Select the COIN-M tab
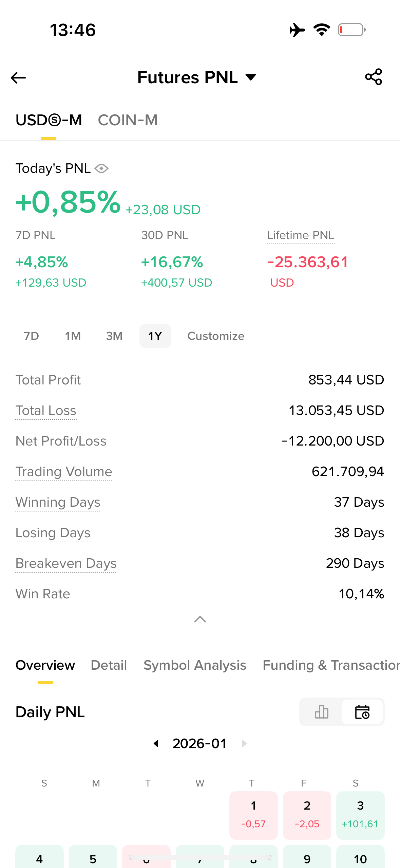The image size is (400, 868). [x=128, y=120]
